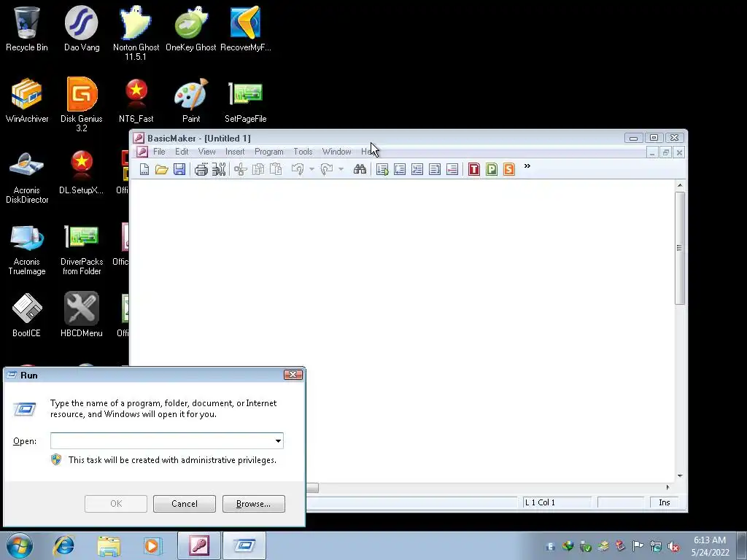
Task: Open the Recycle Bin desktop icon
Action: point(27,28)
